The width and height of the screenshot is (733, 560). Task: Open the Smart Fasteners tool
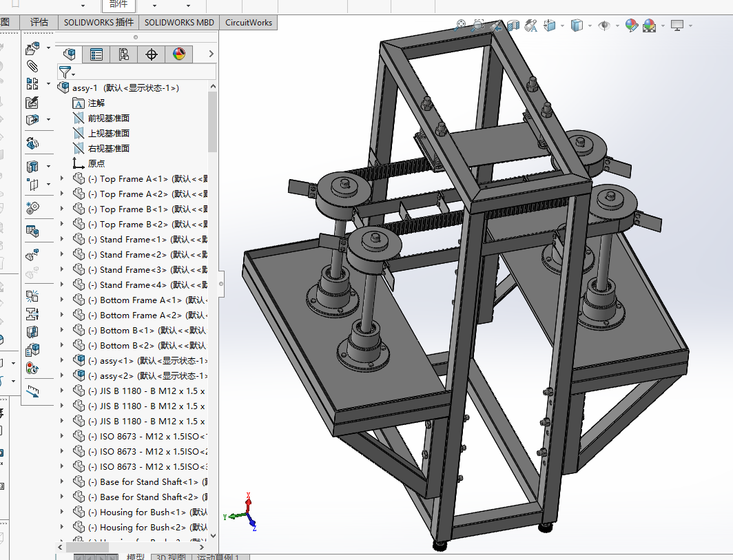[32, 103]
